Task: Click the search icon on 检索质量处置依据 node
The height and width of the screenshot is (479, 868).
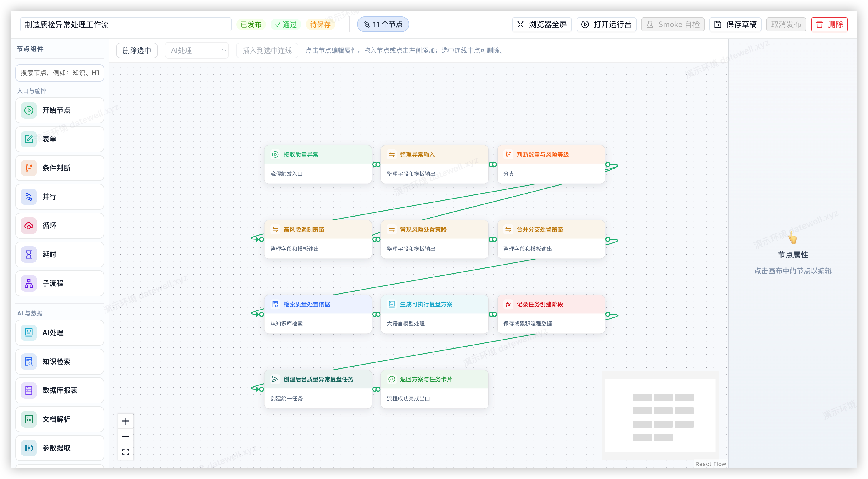Action: pos(275,304)
